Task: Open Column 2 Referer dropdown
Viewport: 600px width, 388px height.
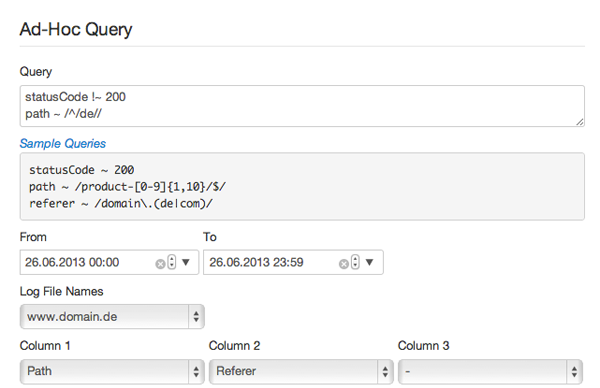Action: 301,371
